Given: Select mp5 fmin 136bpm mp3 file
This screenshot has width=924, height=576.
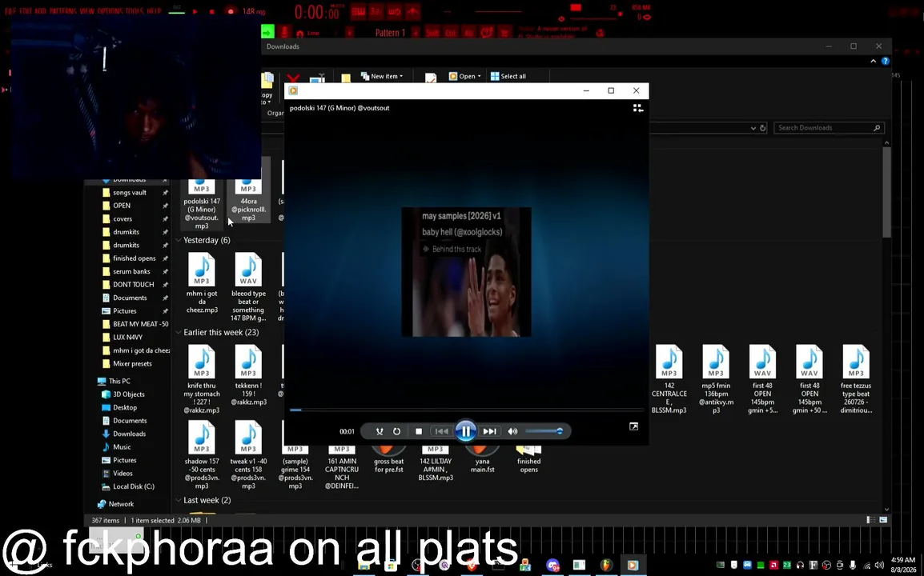Looking at the screenshot, I should (716, 378).
